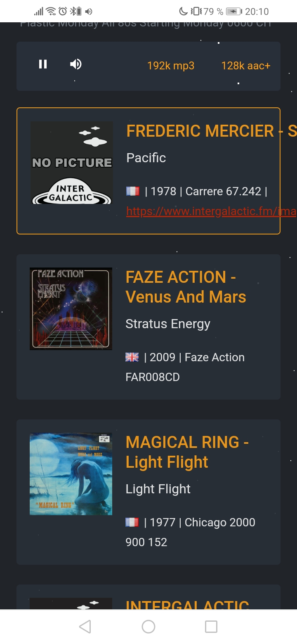Image resolution: width=297 pixels, height=644 pixels.
Task: Open the No Picture Intergalactic cover thumbnail
Action: [x=71, y=163]
